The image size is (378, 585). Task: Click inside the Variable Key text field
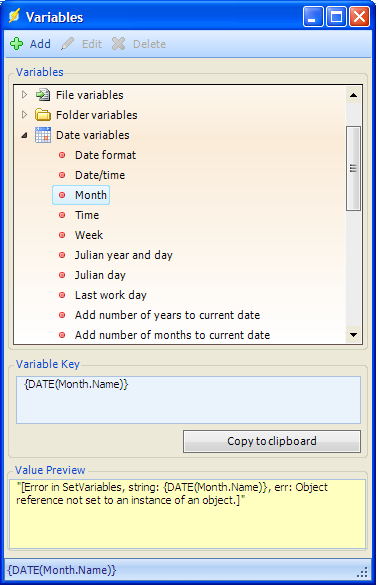click(188, 400)
